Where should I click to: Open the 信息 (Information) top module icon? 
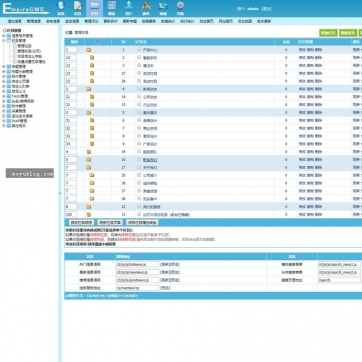pyautogui.click(x=78, y=8)
